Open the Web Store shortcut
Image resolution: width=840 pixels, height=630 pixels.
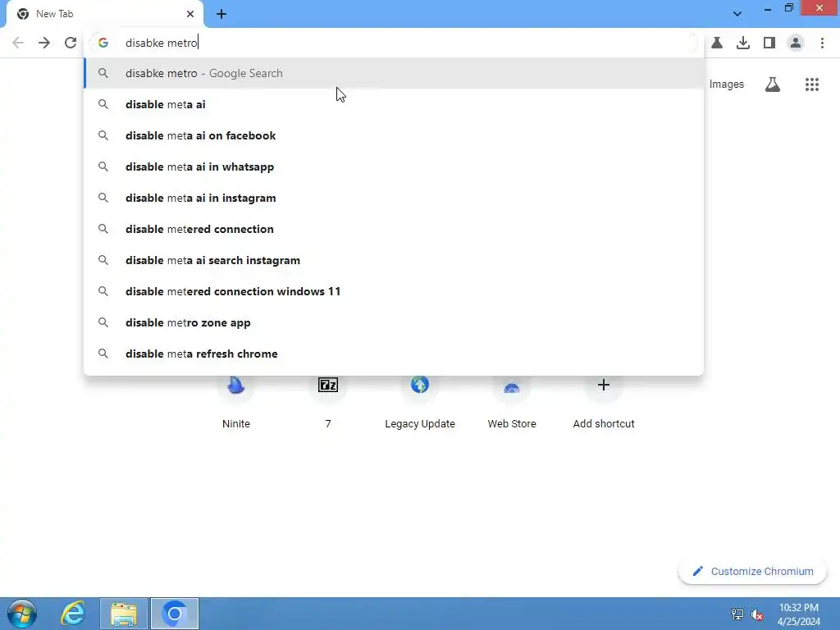(512, 386)
